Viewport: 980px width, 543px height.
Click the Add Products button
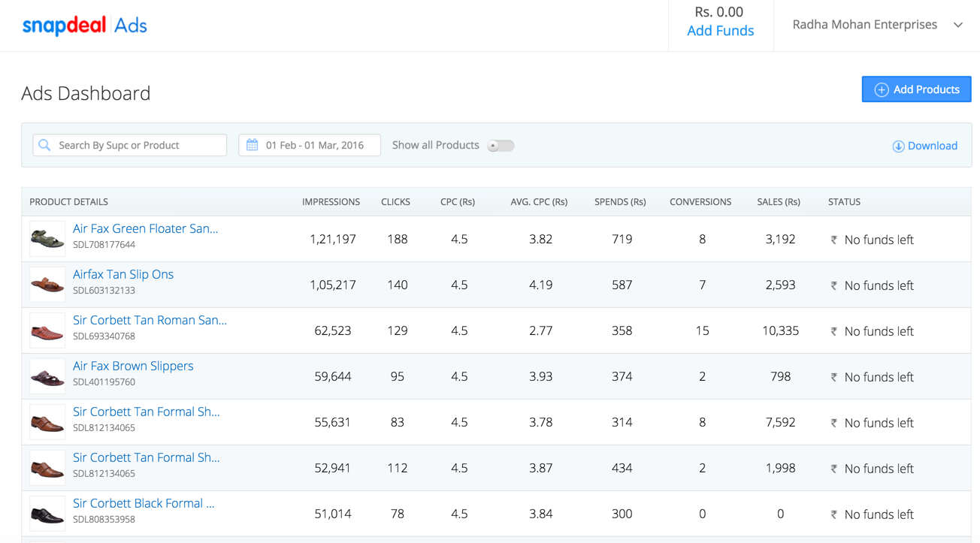[x=916, y=89]
